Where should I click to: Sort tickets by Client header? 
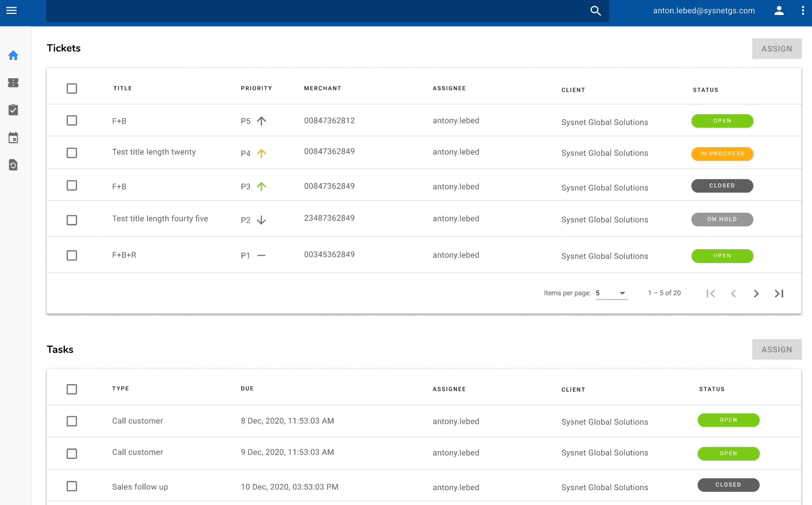(x=573, y=90)
